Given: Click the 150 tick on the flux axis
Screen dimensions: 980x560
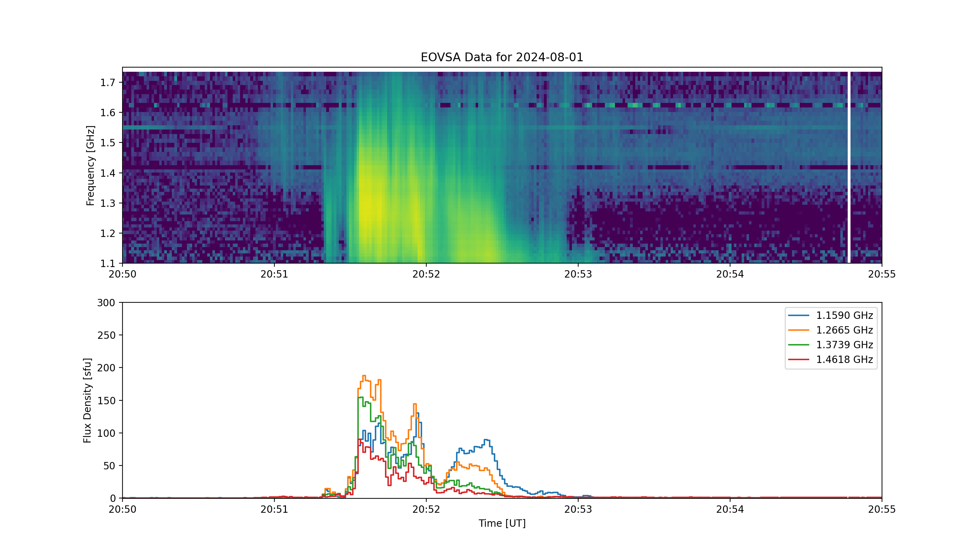Looking at the screenshot, I should [106, 401].
